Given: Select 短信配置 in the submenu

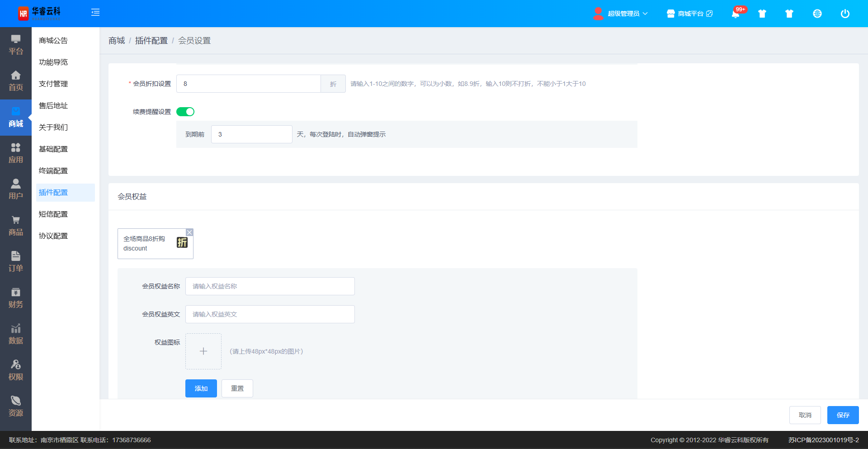Looking at the screenshot, I should 53,214.
